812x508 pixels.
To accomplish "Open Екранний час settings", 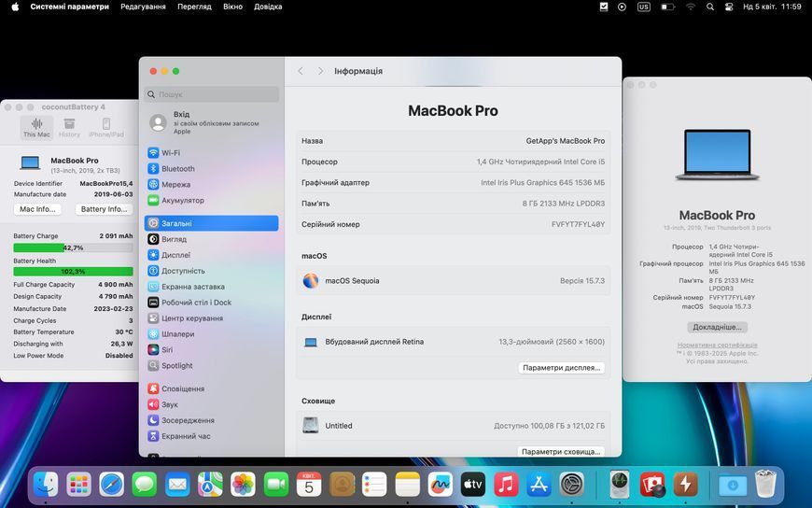I will pos(211,436).
